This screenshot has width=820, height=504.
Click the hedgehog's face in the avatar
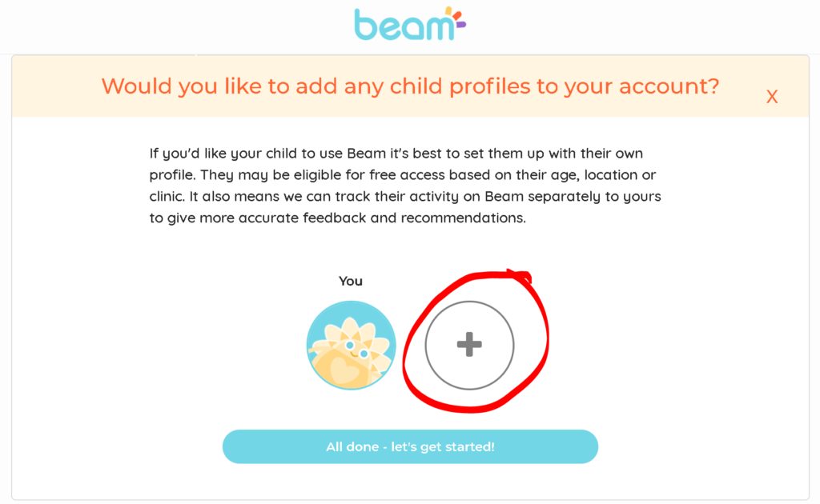click(x=356, y=350)
